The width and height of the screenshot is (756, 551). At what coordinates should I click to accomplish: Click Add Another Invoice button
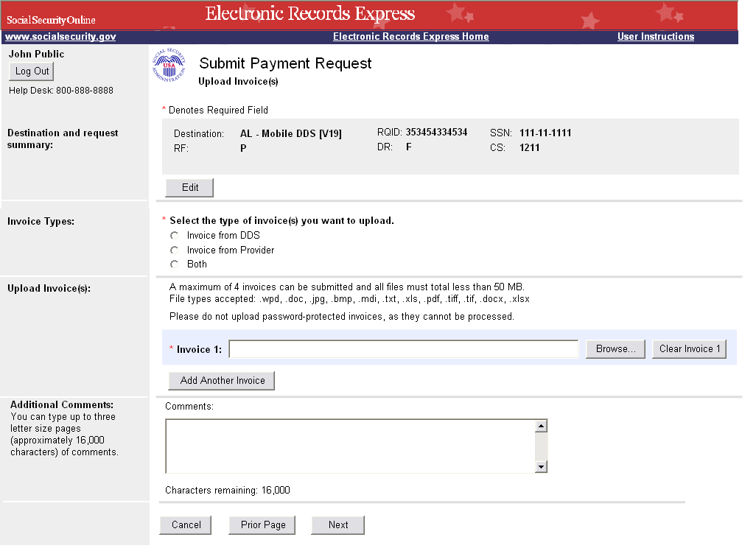[223, 381]
